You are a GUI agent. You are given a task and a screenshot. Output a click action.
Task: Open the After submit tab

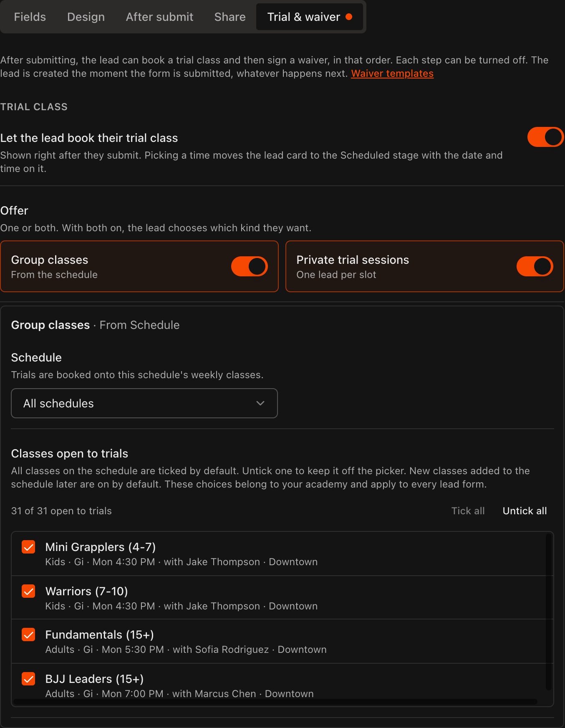[159, 17]
